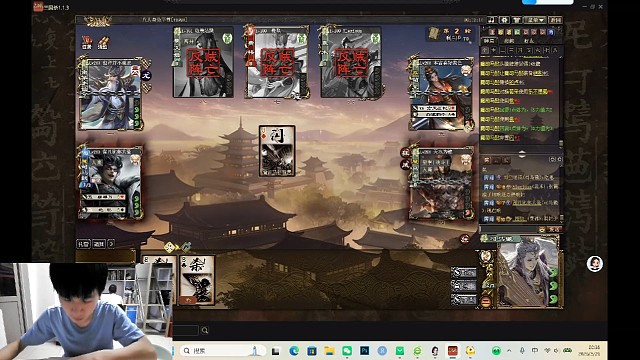Image resolution: width=640 pixels, height=360 pixels.
Task: Click the third dead 反贼 player card
Action: [351, 62]
